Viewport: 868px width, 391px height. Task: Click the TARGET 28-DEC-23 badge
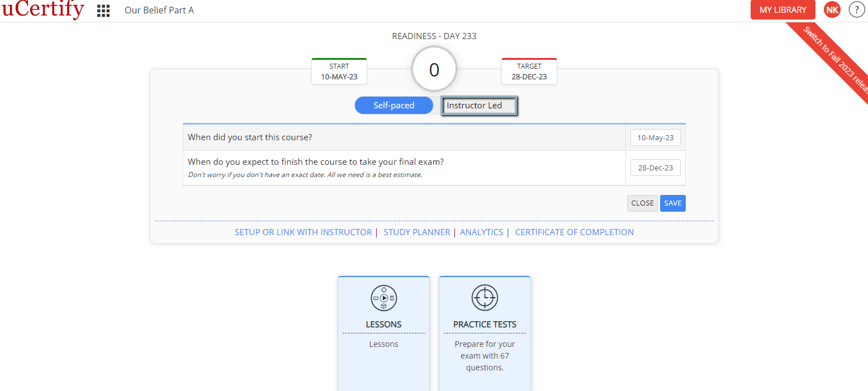[x=529, y=71]
